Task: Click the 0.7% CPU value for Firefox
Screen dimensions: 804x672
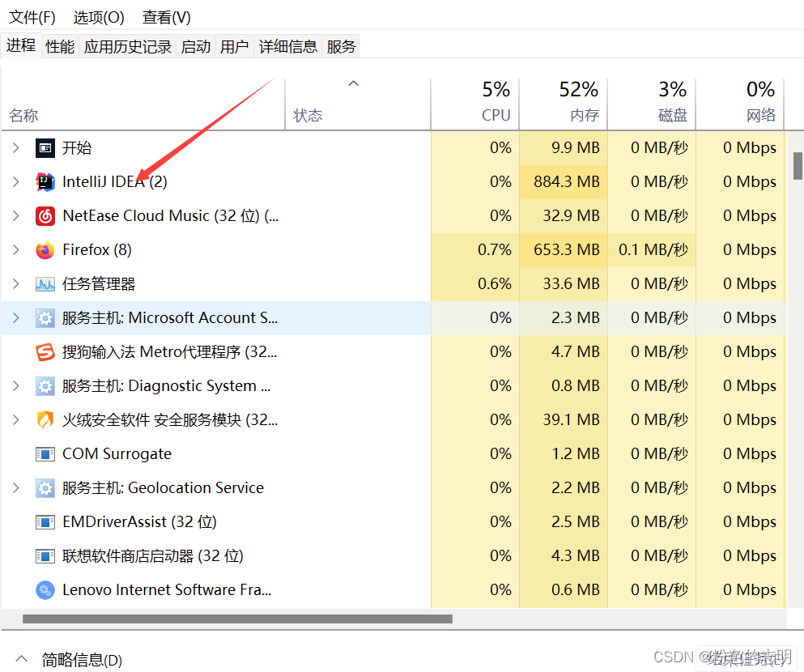Action: pos(494,250)
